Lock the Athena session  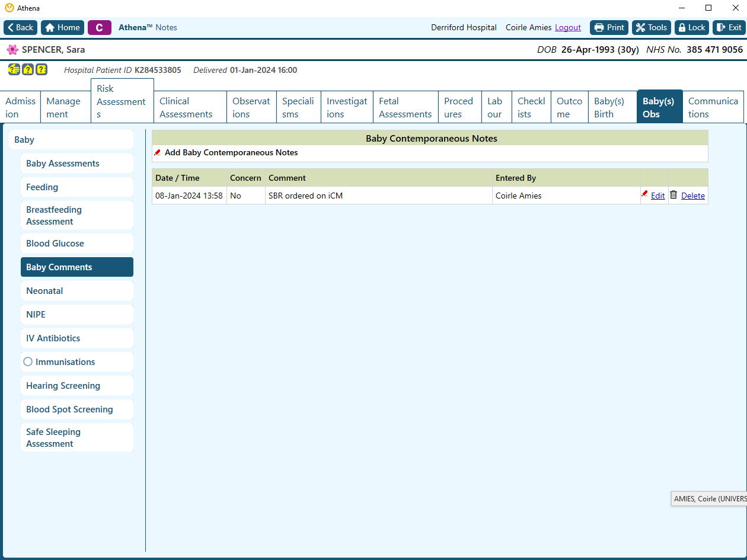[692, 27]
